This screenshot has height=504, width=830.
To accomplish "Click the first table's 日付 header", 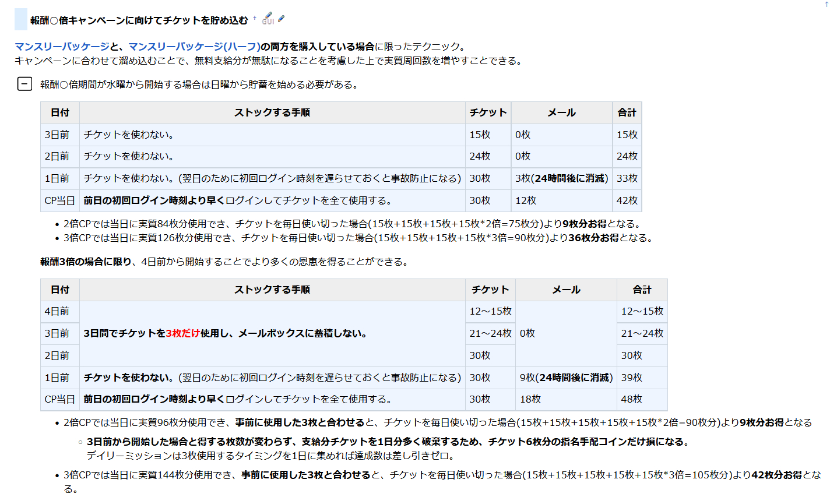I will coord(60,112).
